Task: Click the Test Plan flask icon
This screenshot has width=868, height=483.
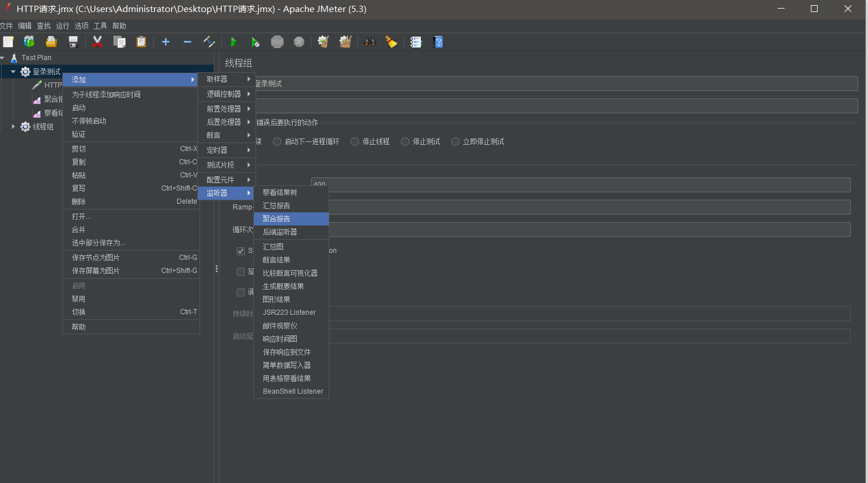Action: 14,58
